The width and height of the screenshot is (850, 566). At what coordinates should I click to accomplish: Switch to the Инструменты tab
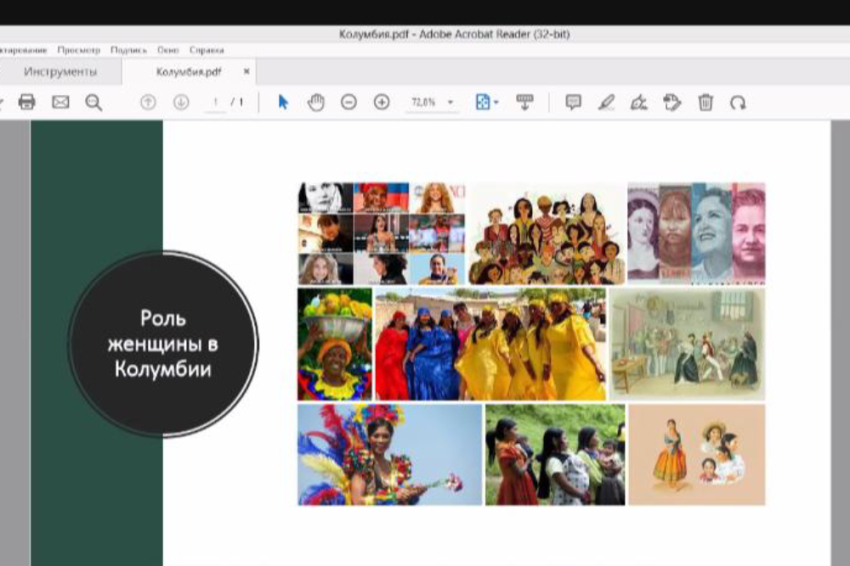click(61, 72)
